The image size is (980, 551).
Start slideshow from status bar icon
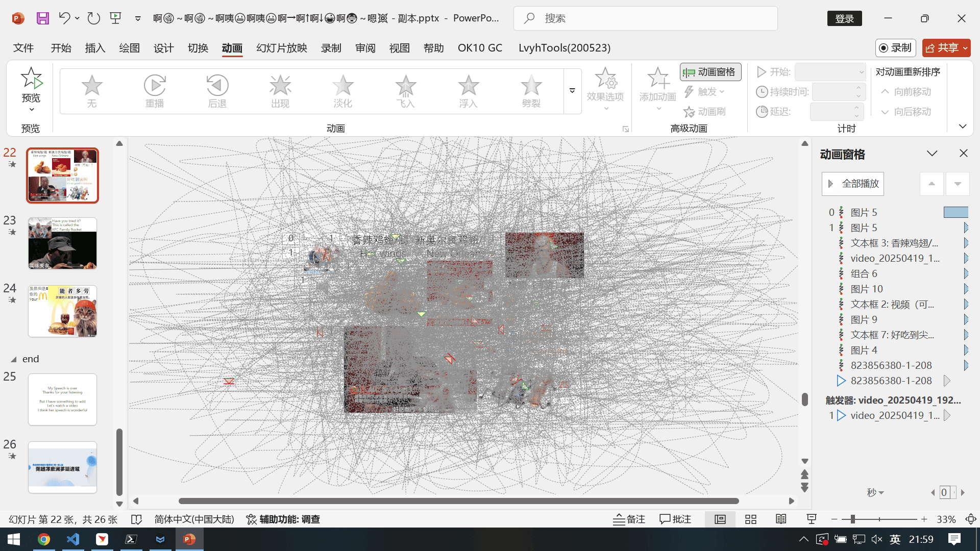[812, 519]
